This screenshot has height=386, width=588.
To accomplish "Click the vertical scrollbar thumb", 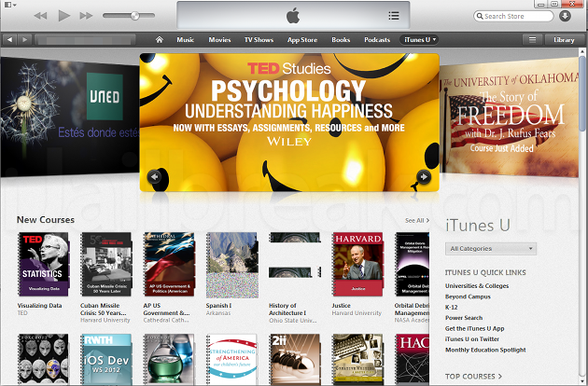I will coord(582,93).
